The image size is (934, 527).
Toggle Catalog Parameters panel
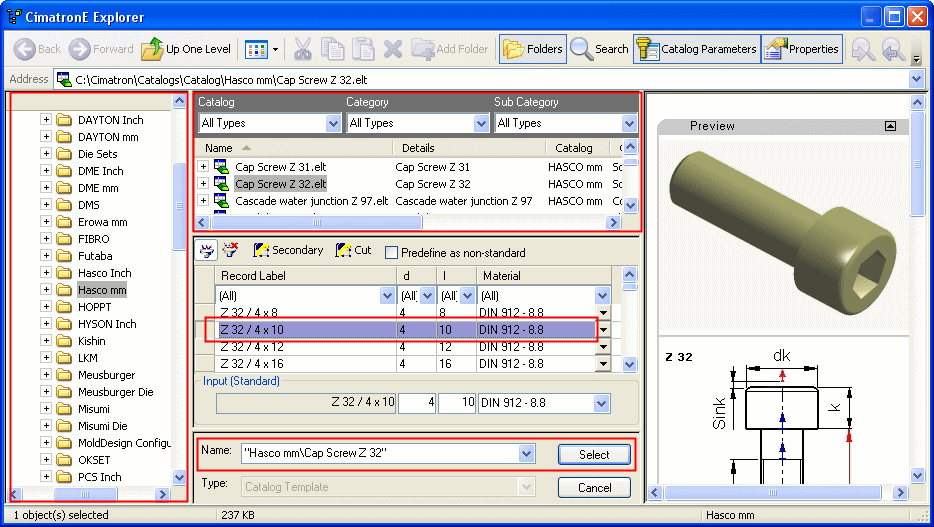click(696, 49)
